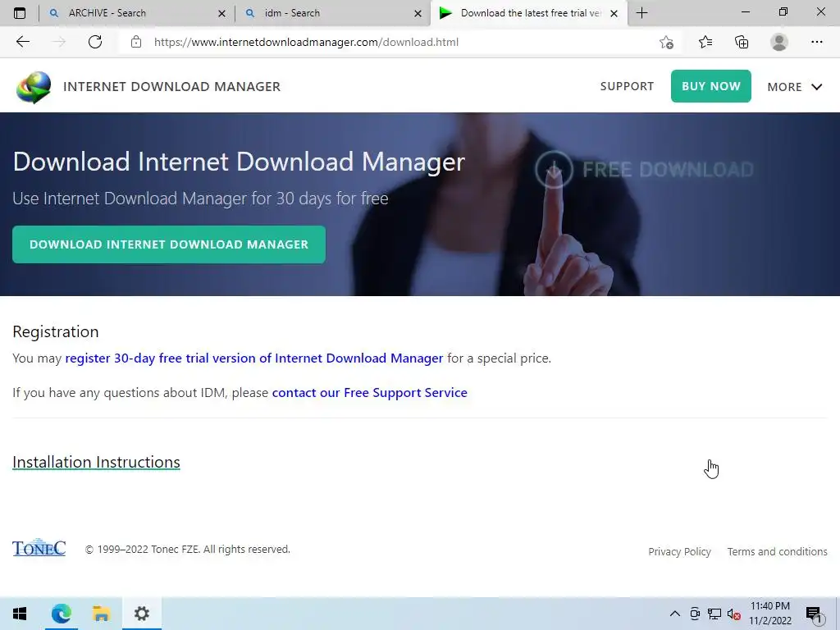Open the SUPPORT menu item
Screen dimensions: 840x630
click(627, 86)
